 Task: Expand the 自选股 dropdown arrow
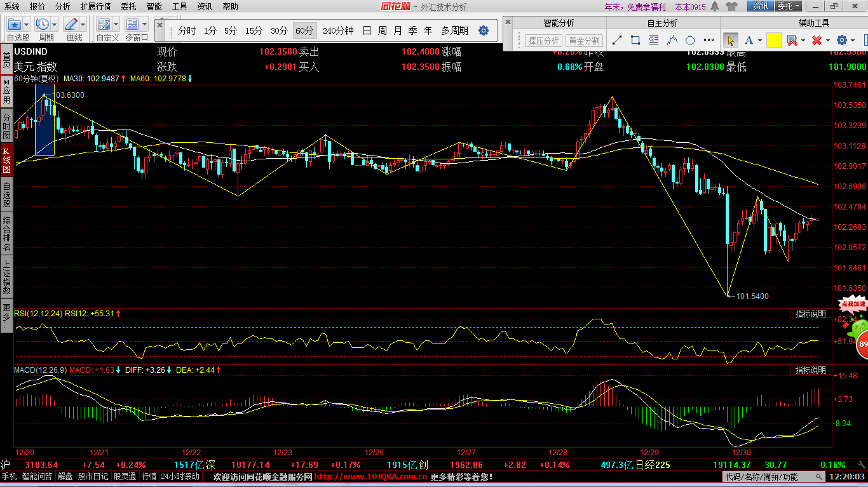click(x=26, y=25)
